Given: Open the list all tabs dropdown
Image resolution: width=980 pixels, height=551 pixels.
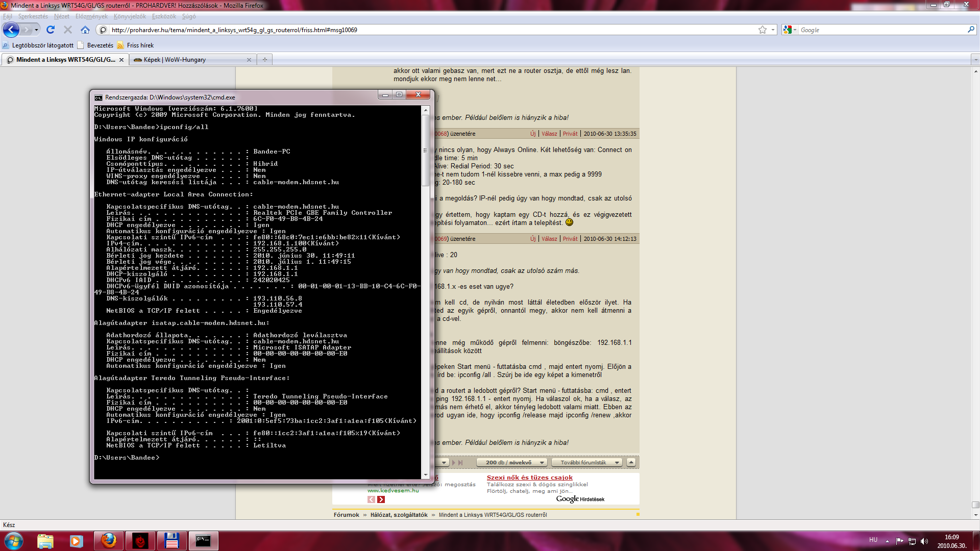Looking at the screenshot, I should [x=975, y=60].
